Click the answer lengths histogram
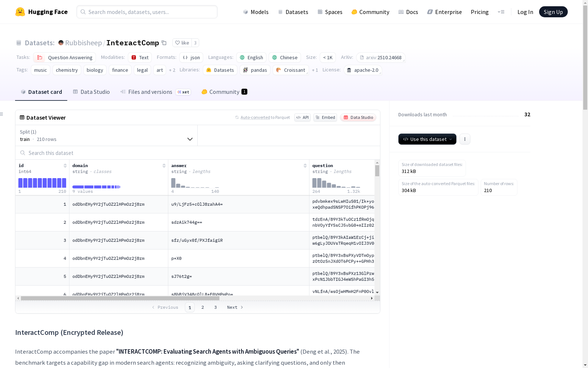588x368 pixels. pos(195,183)
